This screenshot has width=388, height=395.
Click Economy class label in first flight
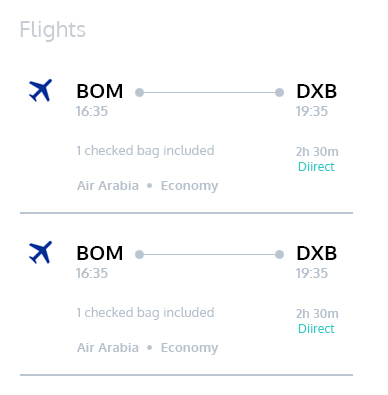click(x=189, y=186)
